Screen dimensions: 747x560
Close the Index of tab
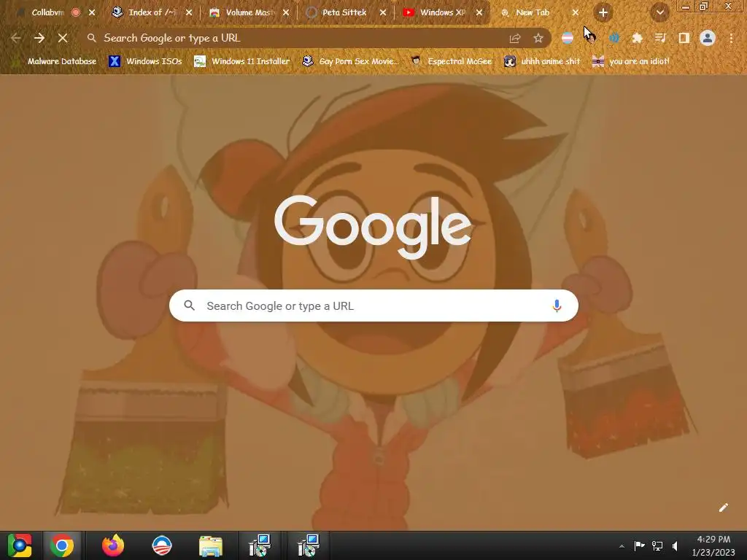click(x=189, y=13)
